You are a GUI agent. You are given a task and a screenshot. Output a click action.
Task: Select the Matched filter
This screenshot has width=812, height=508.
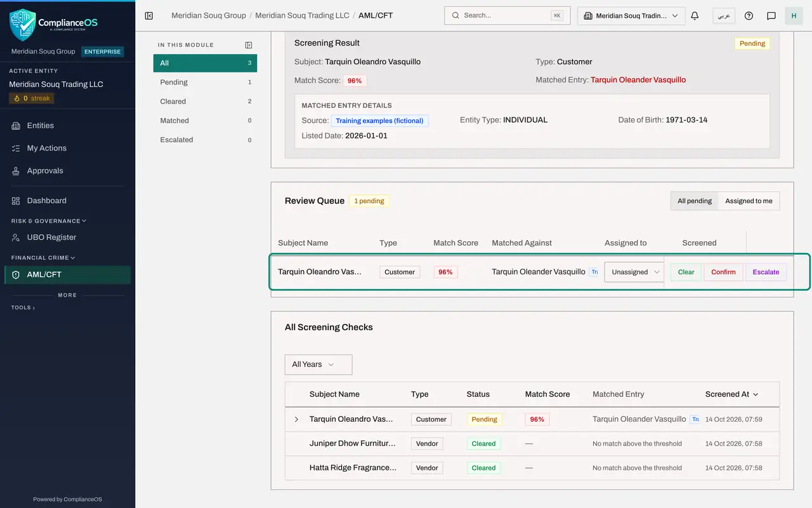point(205,120)
